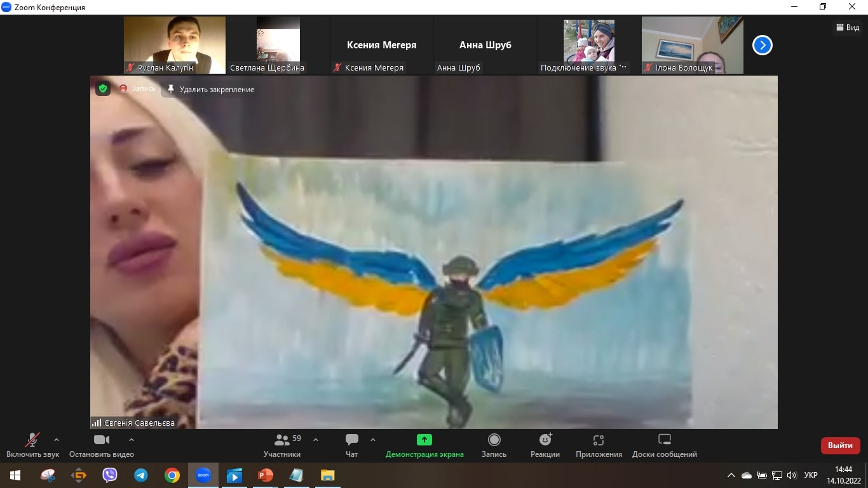Open the system tray volume control
This screenshot has height=488, width=868.
(792, 475)
